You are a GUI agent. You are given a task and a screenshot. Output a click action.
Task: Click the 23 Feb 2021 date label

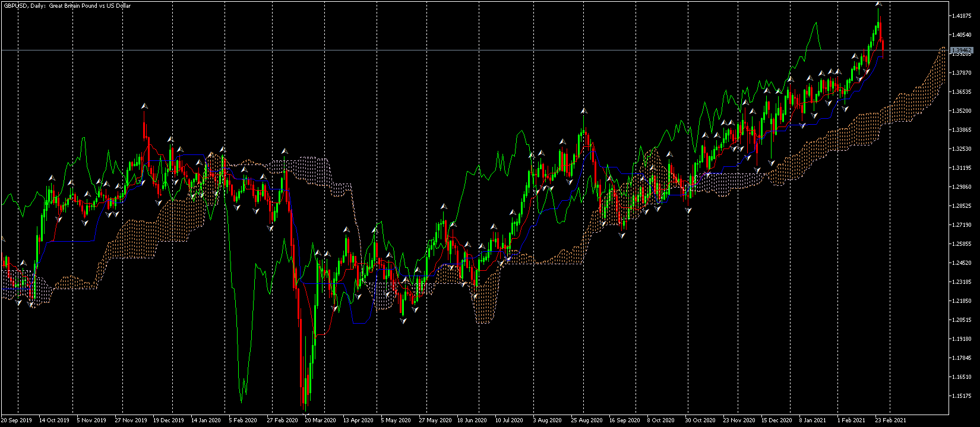point(891,420)
